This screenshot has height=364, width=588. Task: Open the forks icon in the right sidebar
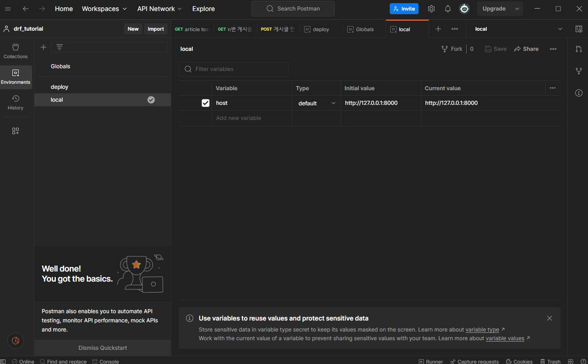(x=579, y=71)
